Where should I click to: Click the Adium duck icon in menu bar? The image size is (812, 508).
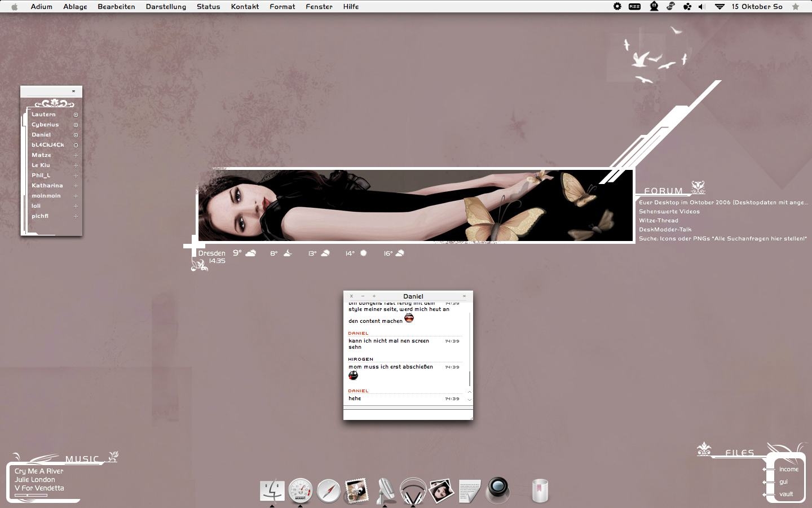tap(654, 7)
